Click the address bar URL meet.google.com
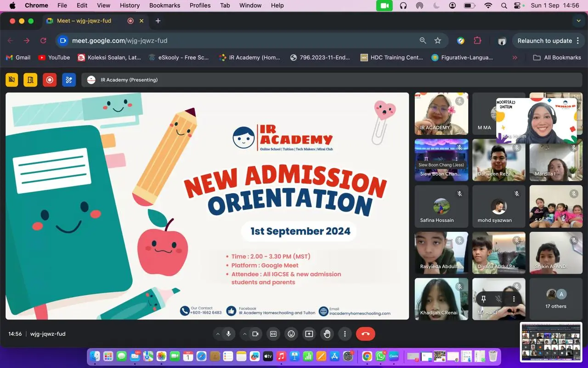 [x=119, y=40]
